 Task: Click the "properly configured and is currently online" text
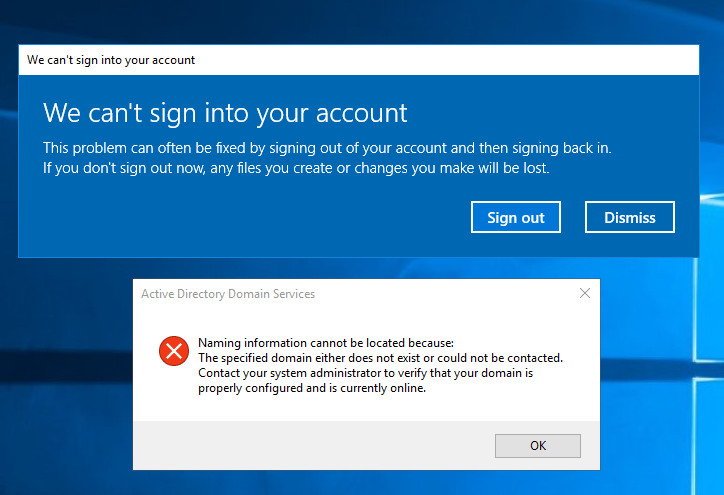(312, 389)
